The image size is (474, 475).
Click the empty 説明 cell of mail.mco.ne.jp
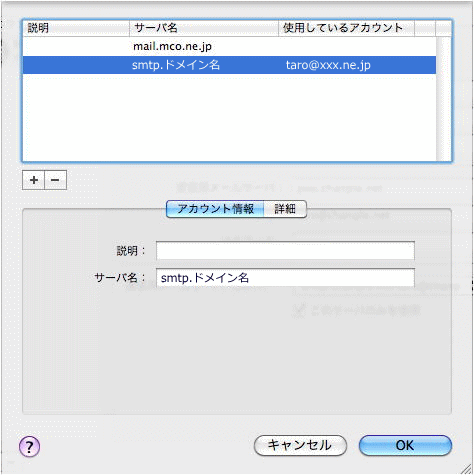[x=76, y=46]
